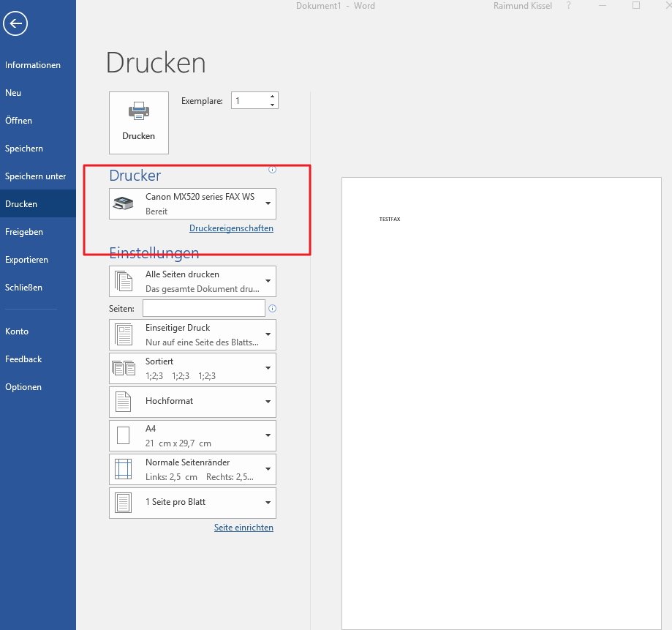Click the TESTFAX text in preview

pos(390,220)
